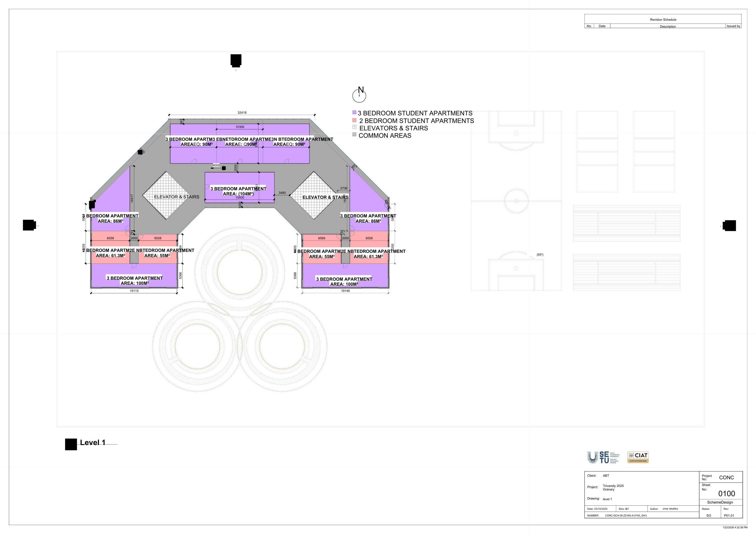This screenshot has width=756, height=534.
Task: Select the left elevation marker square
Action: click(x=29, y=225)
